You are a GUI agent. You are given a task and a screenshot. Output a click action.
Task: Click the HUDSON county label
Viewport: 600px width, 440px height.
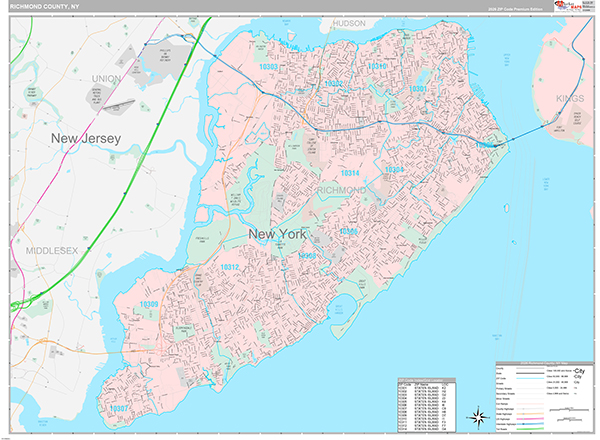click(x=349, y=23)
